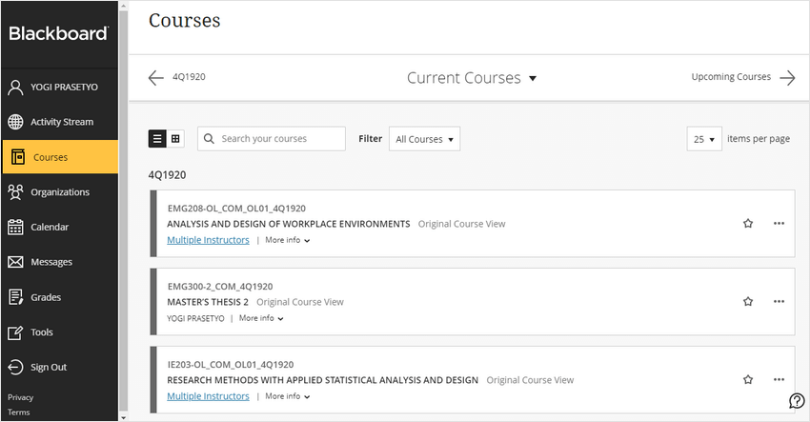This screenshot has width=810, height=422.
Task: Favorite MASTER'S THESIS 2 with star
Action: [x=748, y=302]
